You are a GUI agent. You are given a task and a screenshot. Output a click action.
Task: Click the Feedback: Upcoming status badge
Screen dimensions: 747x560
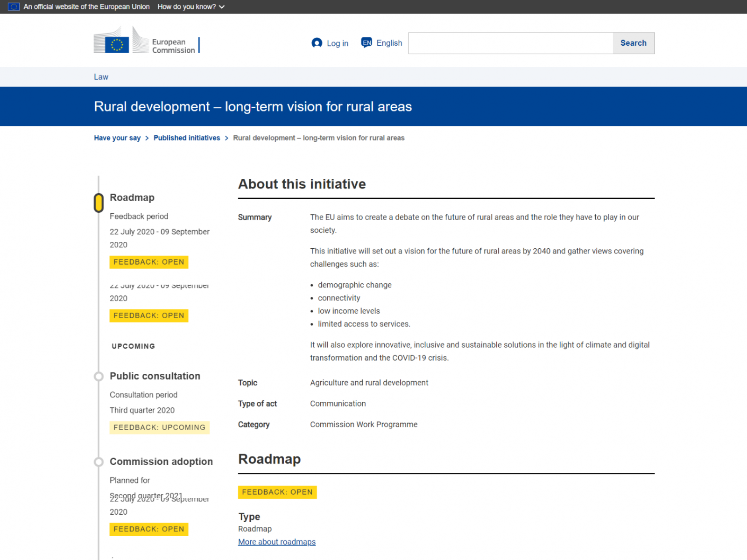coord(159,427)
